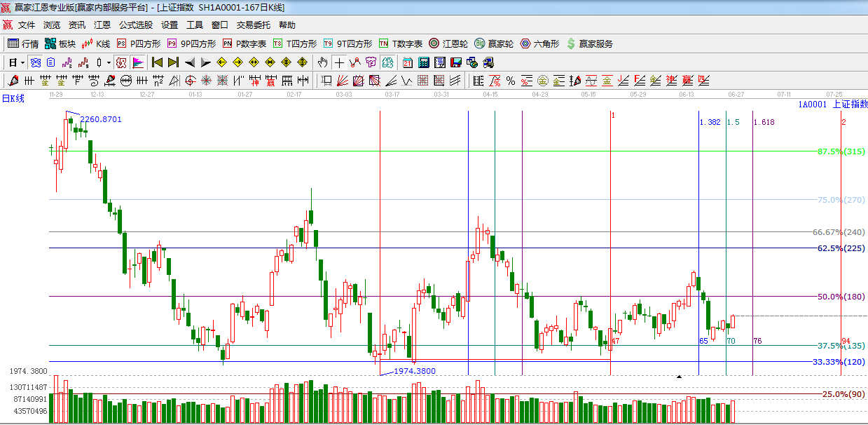
Task: Open the 文件 menu
Action: [x=27, y=25]
